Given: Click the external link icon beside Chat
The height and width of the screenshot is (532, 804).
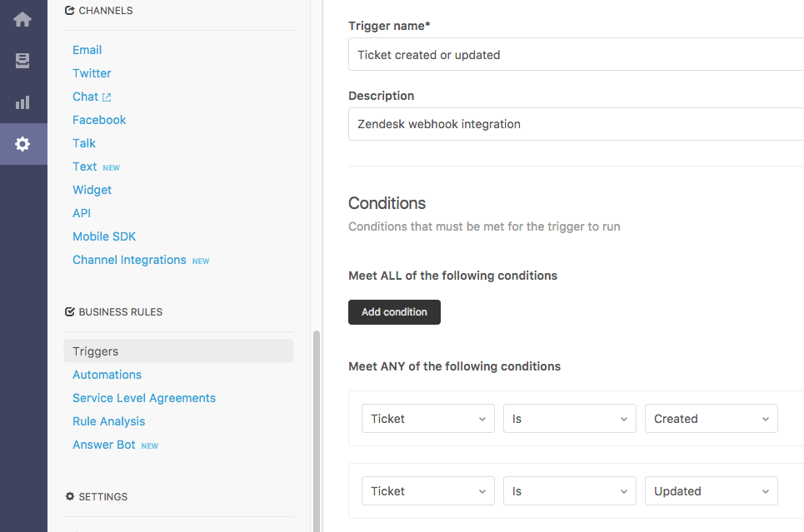Looking at the screenshot, I should pyautogui.click(x=107, y=97).
